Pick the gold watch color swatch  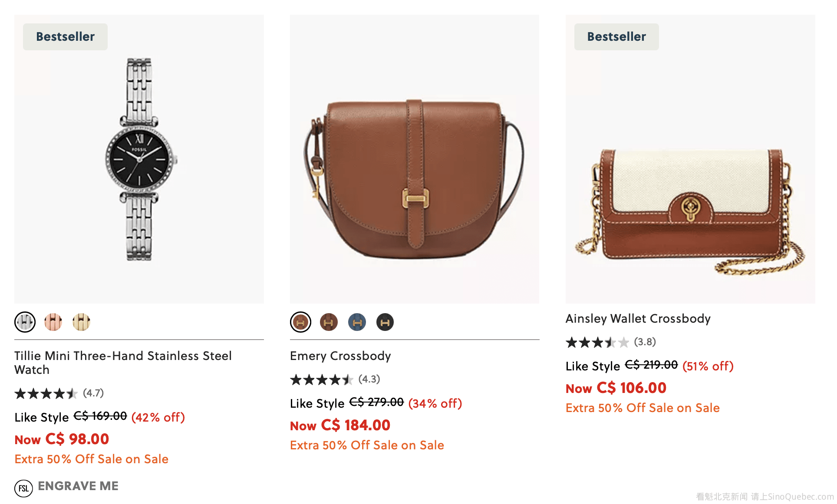[x=81, y=322]
